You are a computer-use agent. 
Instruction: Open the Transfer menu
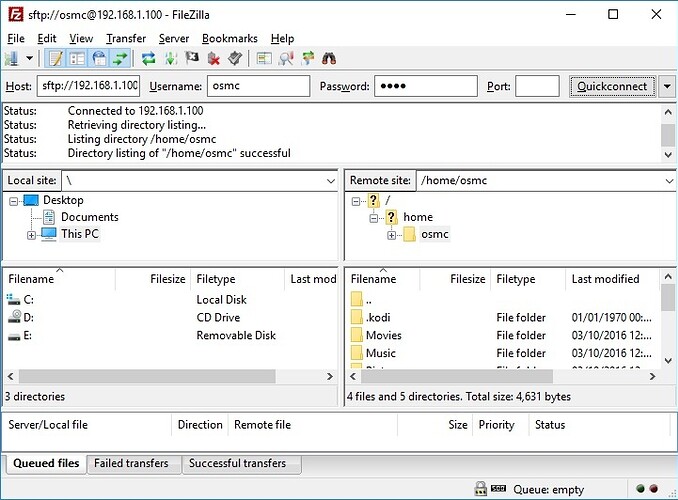[126, 38]
